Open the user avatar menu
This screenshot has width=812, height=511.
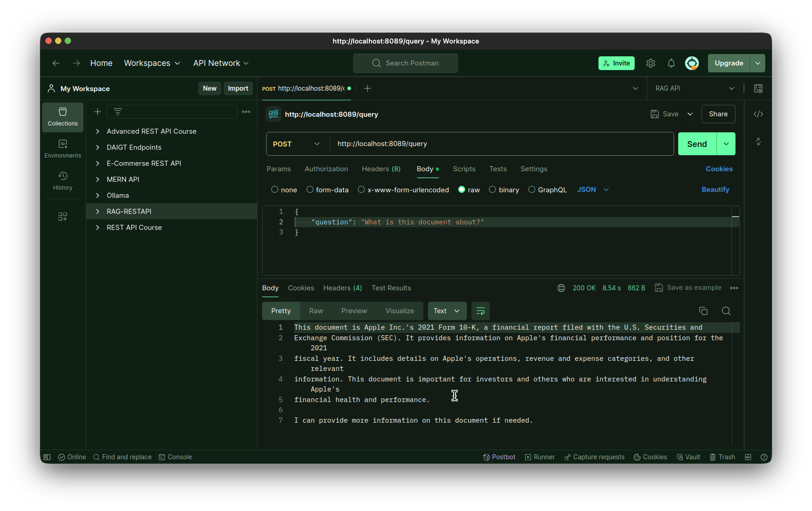(x=692, y=63)
